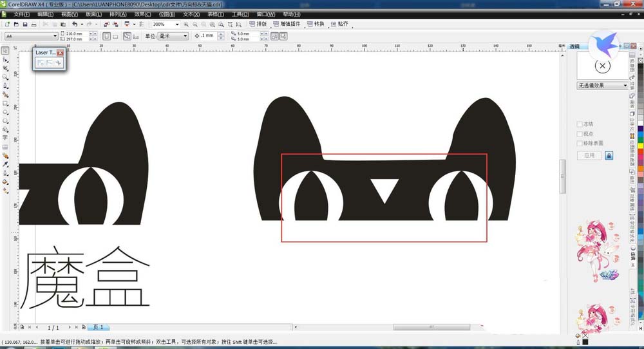
Task: Click the Undo arrow icon
Action: (75, 24)
